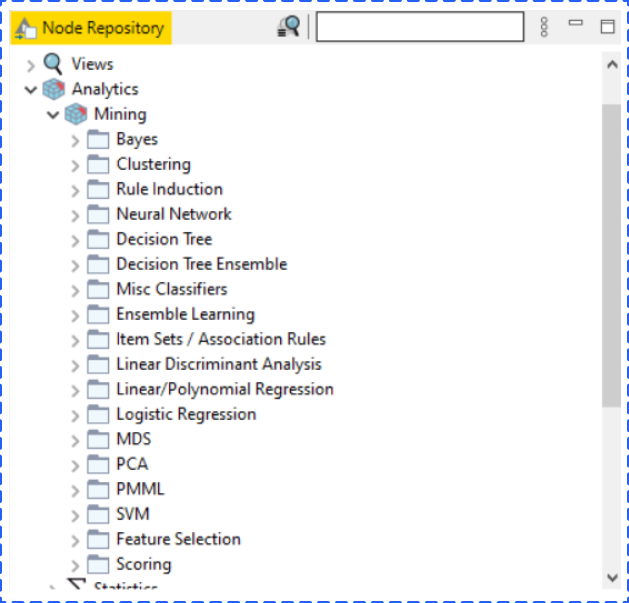Click the Node Repository tab
This screenshot has width=629, height=603.
click(x=91, y=28)
